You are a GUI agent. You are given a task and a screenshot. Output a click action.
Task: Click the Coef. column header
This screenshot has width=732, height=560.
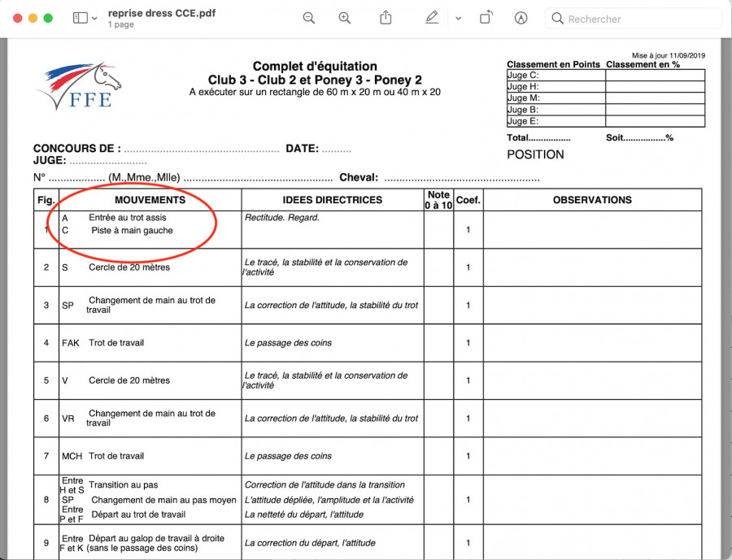tap(468, 200)
